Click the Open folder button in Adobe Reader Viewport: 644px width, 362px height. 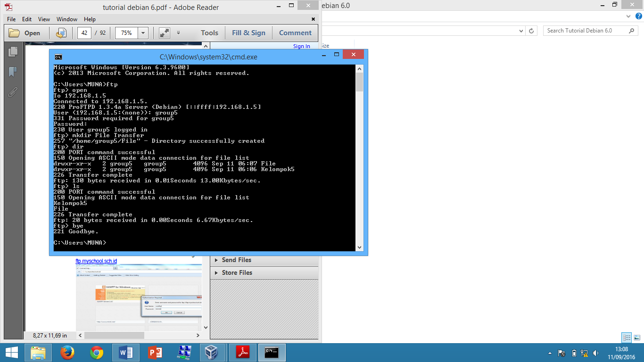click(x=25, y=33)
